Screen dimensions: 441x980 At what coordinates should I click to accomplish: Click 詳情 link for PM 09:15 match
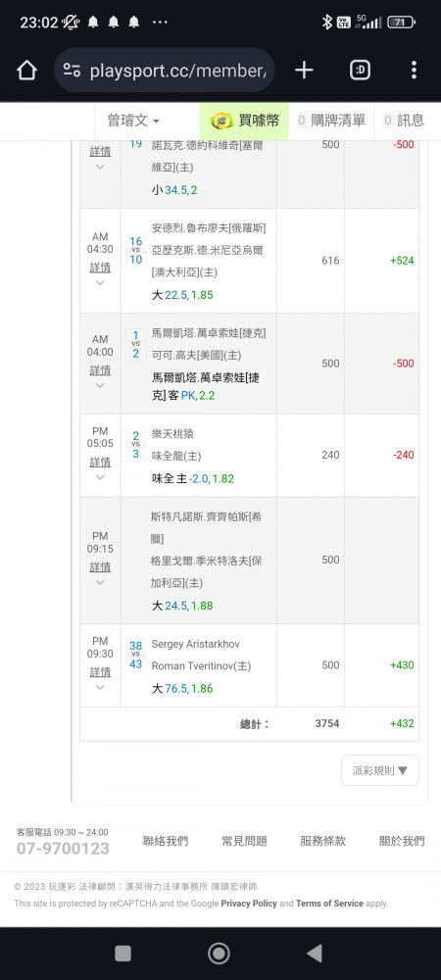tap(100, 566)
